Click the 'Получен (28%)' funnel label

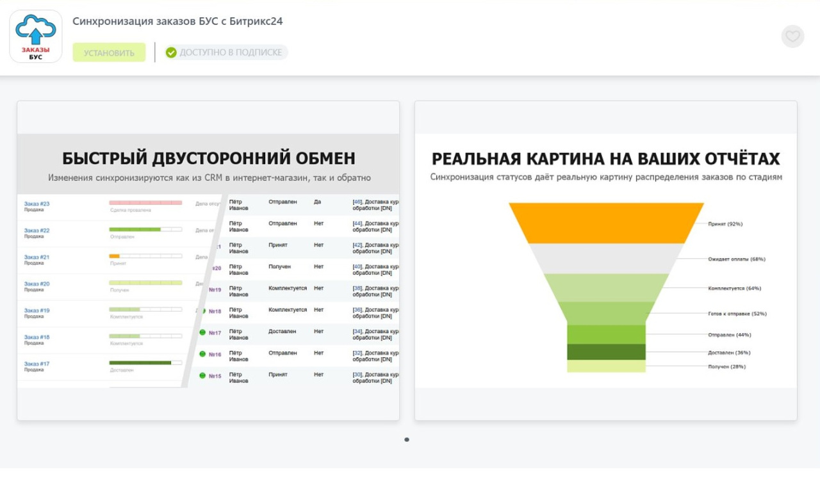[x=726, y=366]
